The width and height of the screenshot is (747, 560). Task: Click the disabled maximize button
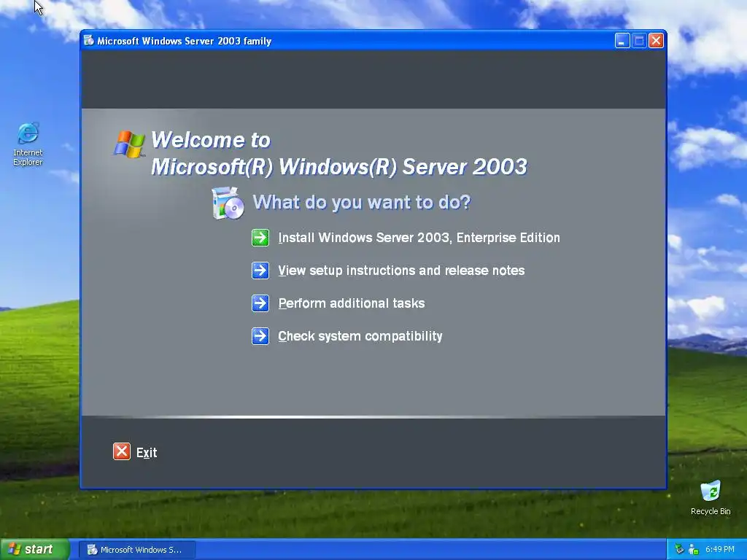[x=639, y=41]
